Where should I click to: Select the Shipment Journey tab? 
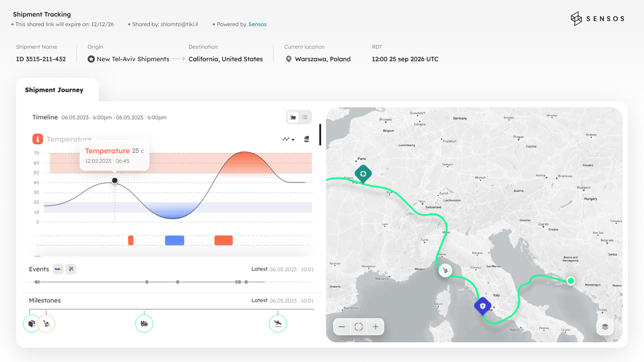click(x=54, y=90)
